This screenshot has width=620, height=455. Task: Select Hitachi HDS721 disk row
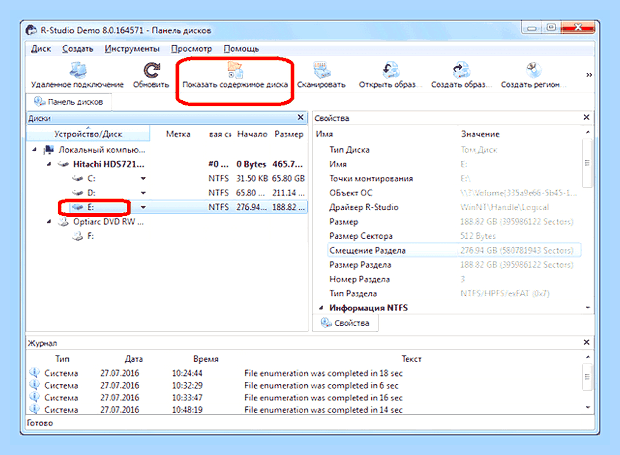[x=166, y=164]
